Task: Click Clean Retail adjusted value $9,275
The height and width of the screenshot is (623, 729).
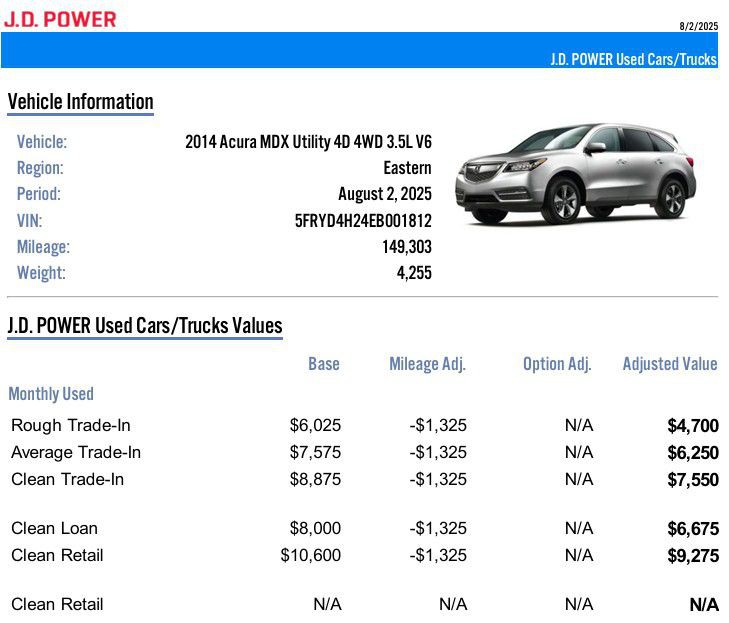Action: point(693,556)
